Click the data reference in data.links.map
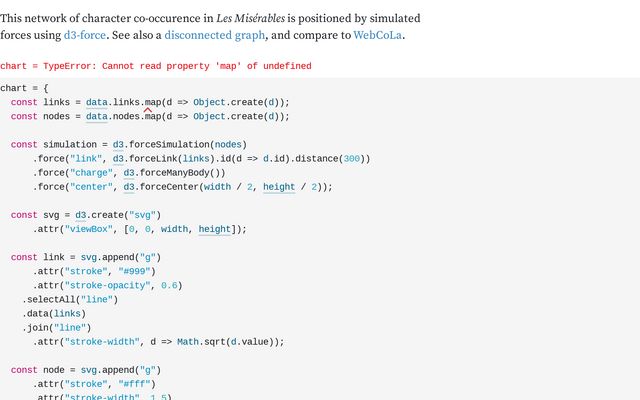Image resolution: width=640 pixels, height=400 pixels. tap(96, 102)
